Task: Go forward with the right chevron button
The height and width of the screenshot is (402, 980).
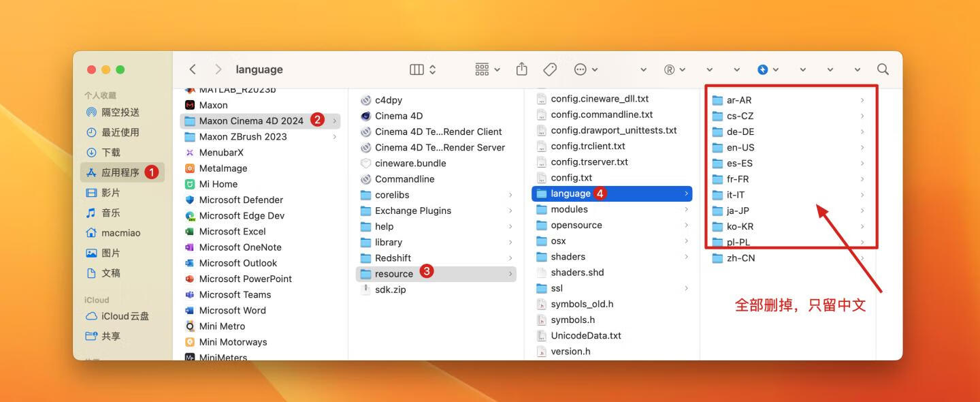Action: click(218, 69)
